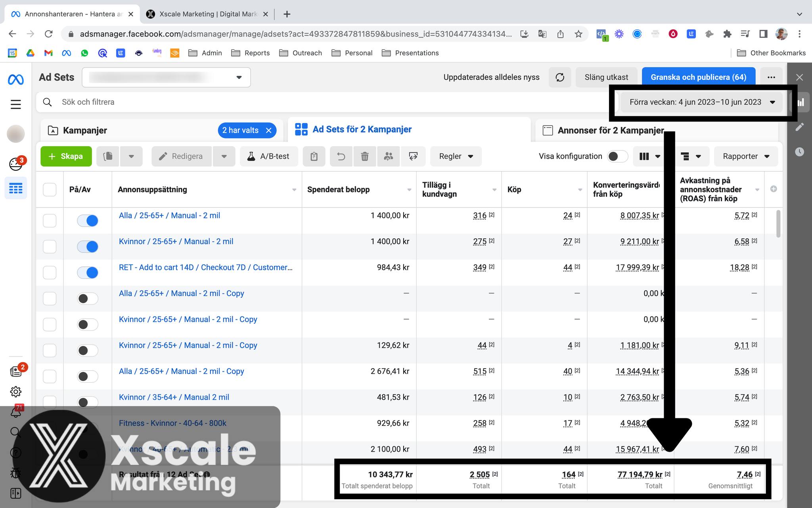
Task: Turn off 'Alla / 25-65+ / Manual - 2 mil' ad set
Action: point(88,221)
